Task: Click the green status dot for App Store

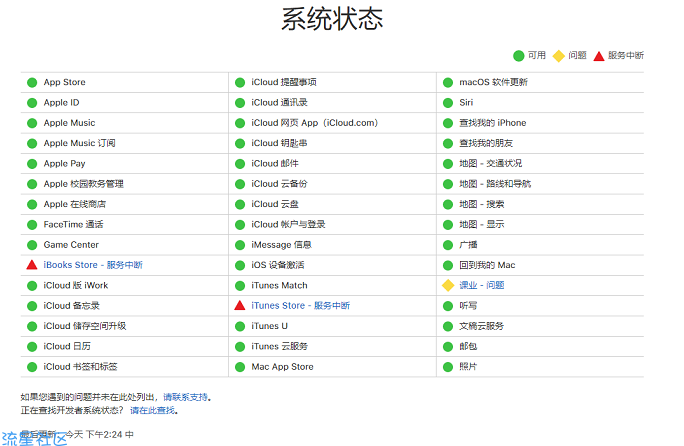Action: pos(32,82)
